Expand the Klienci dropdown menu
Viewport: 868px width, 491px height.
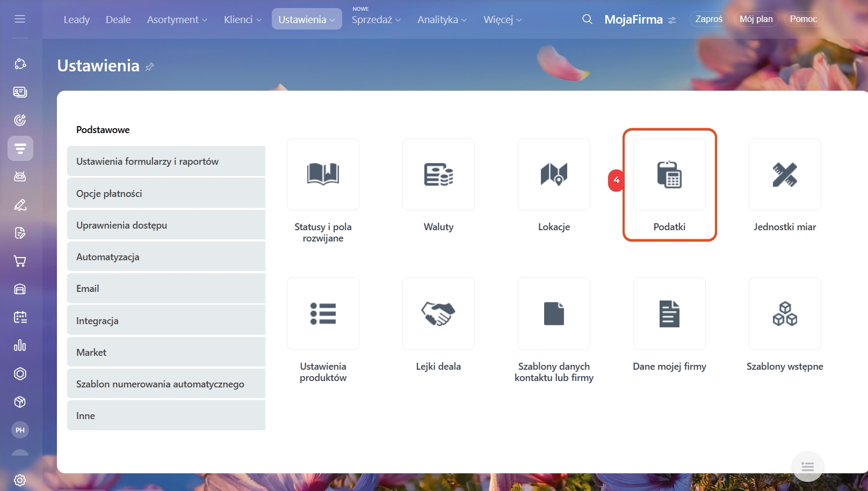click(242, 20)
